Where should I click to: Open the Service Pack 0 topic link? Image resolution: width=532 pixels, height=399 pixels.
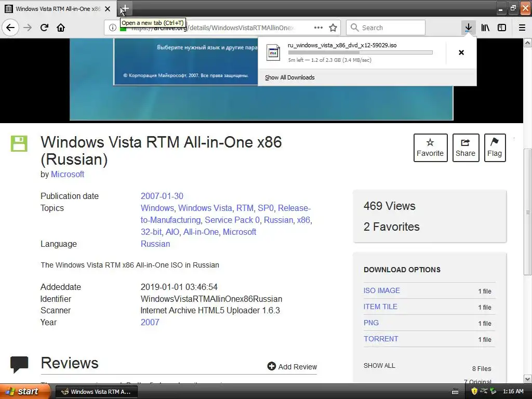click(232, 220)
